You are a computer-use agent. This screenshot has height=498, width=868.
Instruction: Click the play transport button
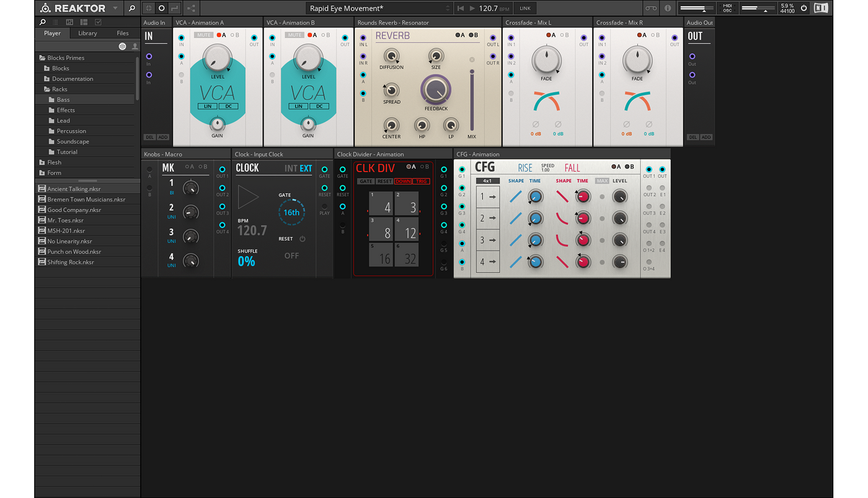point(472,8)
